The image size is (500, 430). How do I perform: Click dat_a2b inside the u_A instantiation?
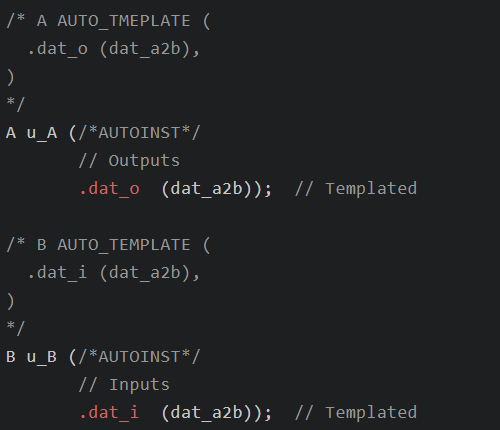point(206,189)
